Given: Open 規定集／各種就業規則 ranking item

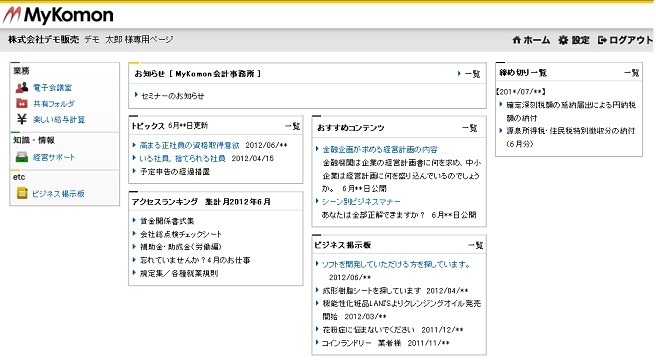Looking at the screenshot, I should point(179,274).
